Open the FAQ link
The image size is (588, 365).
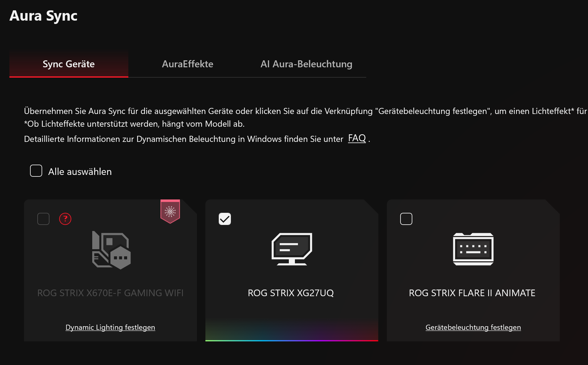357,138
